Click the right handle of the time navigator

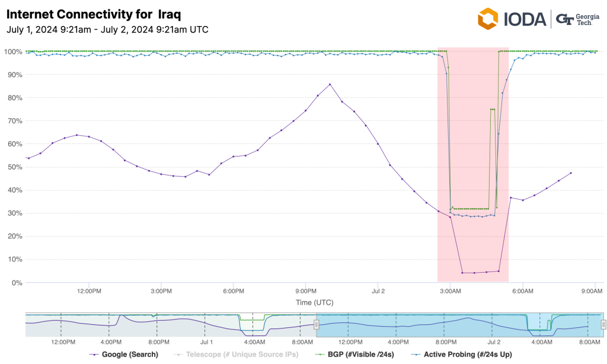[603, 324]
